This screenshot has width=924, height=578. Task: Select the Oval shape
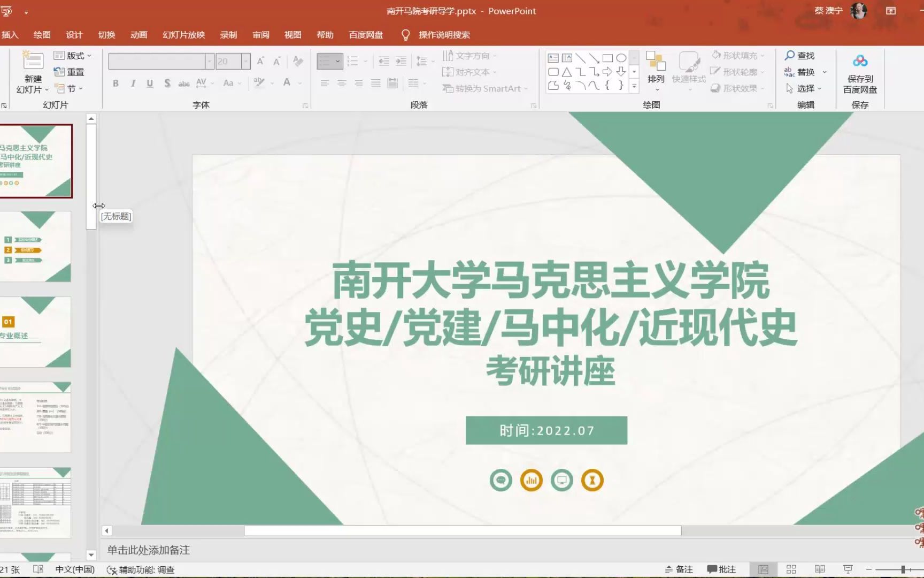click(x=621, y=58)
